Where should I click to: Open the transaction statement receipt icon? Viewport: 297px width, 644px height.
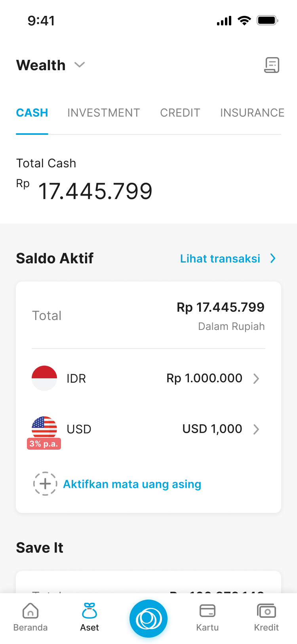(x=272, y=65)
